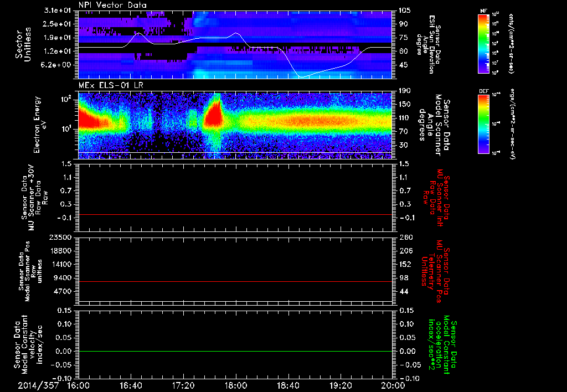
Task: Click the 18:00 time axis label
Action: coord(236,385)
